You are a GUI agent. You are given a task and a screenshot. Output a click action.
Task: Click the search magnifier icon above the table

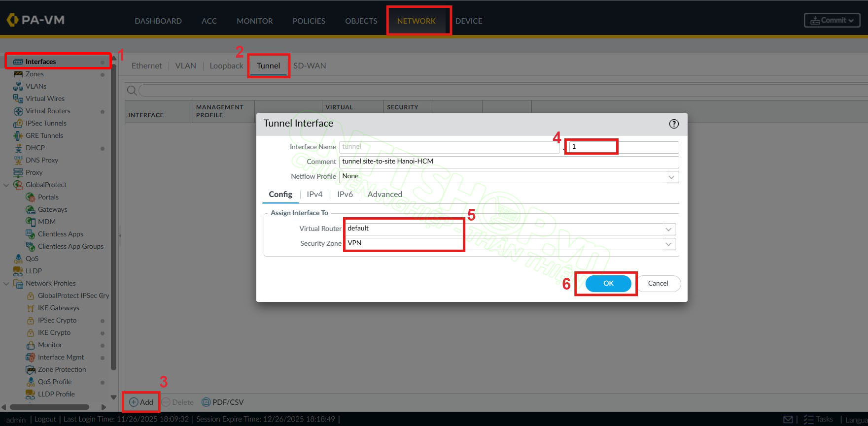(132, 91)
